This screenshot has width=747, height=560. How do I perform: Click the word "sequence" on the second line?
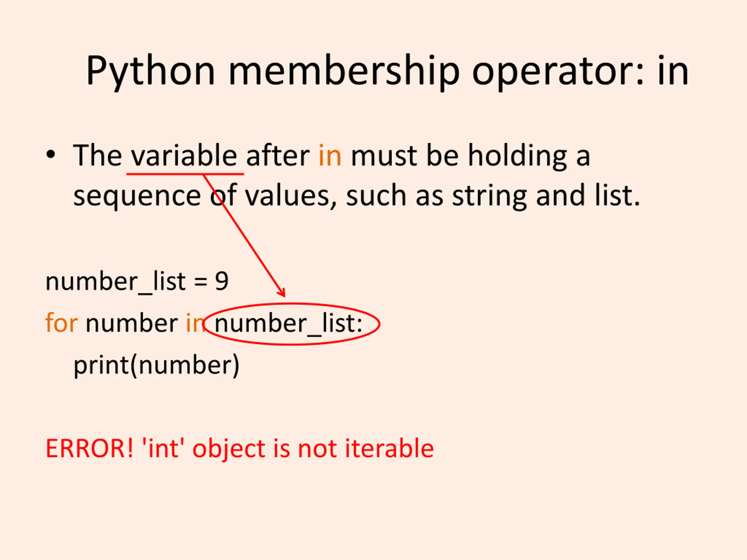click(x=137, y=196)
